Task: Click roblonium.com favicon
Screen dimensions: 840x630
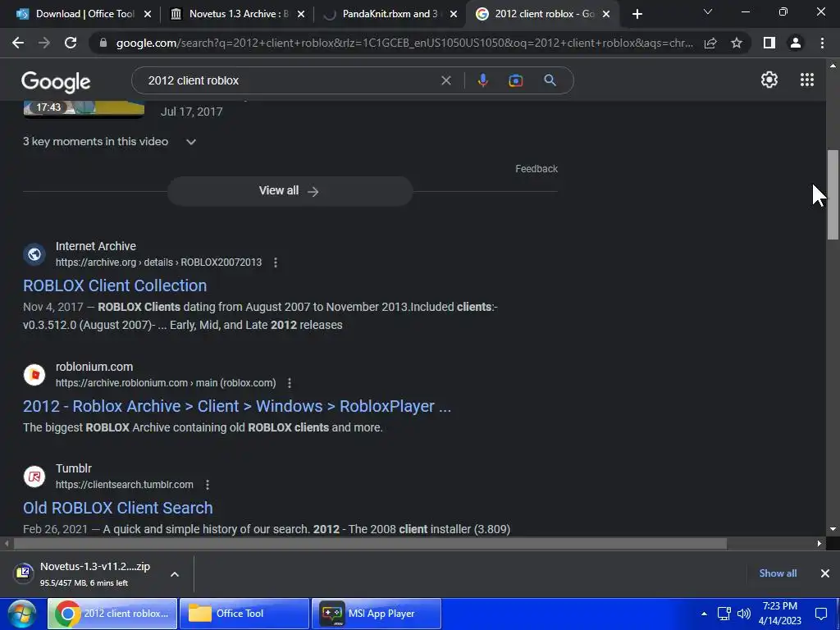Action: click(34, 374)
